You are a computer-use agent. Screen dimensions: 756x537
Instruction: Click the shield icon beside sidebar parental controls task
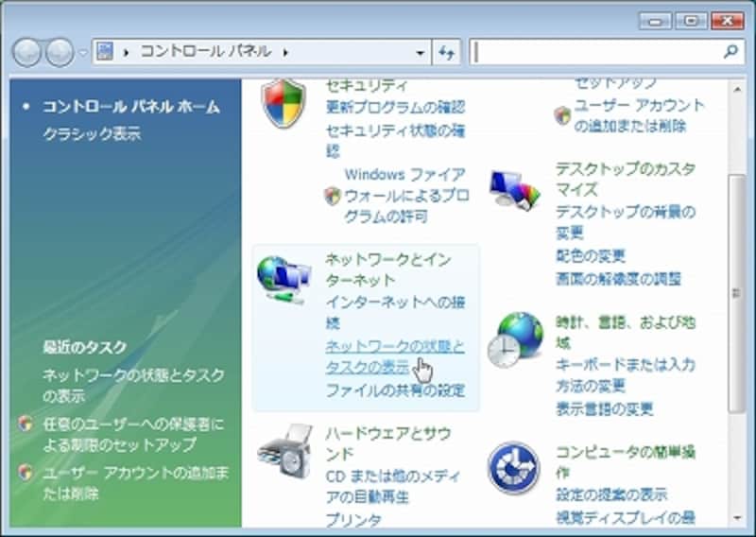point(26,424)
